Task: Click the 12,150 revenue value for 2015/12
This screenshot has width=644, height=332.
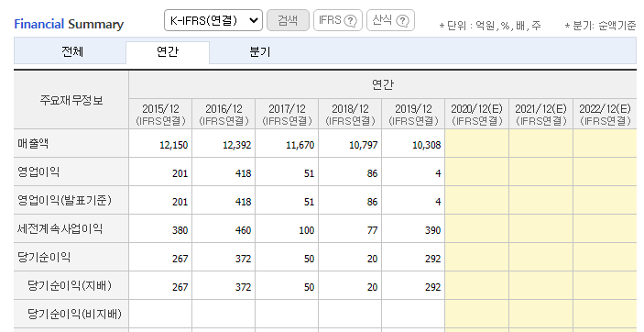Action: point(174,145)
